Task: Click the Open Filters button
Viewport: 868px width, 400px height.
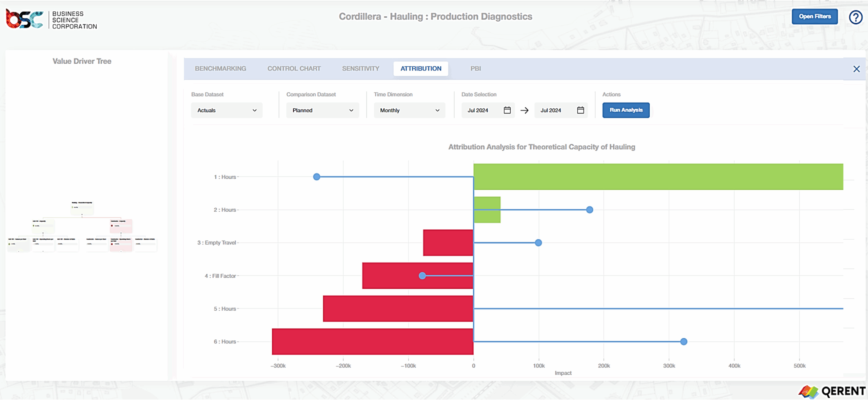Action: (x=815, y=16)
